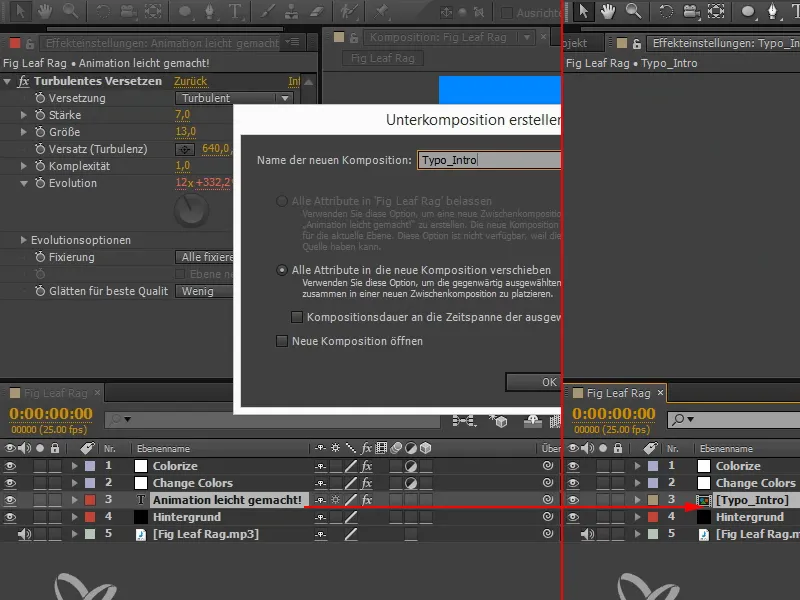Open the composition flowchart icon beside timeline search
This screenshot has height=600, width=800.
[x=463, y=420]
